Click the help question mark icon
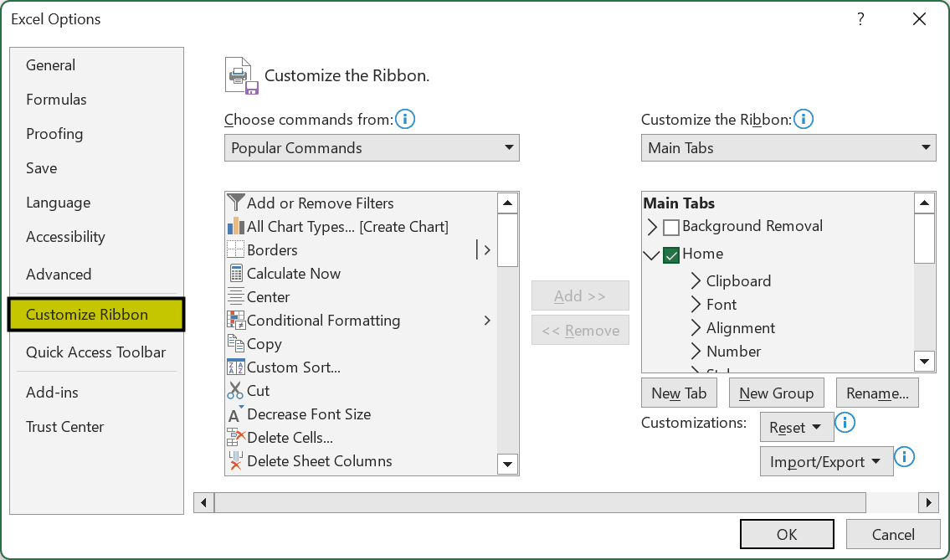This screenshot has height=560, width=950. tap(860, 19)
